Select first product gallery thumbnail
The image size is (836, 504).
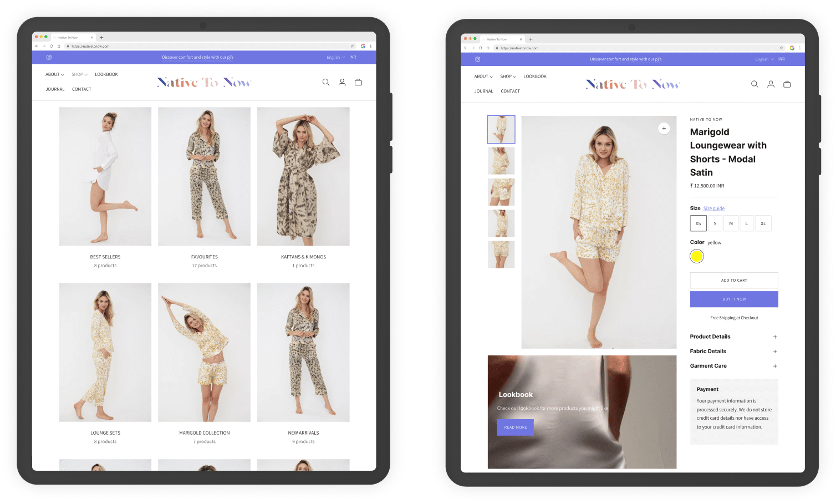[x=501, y=129]
